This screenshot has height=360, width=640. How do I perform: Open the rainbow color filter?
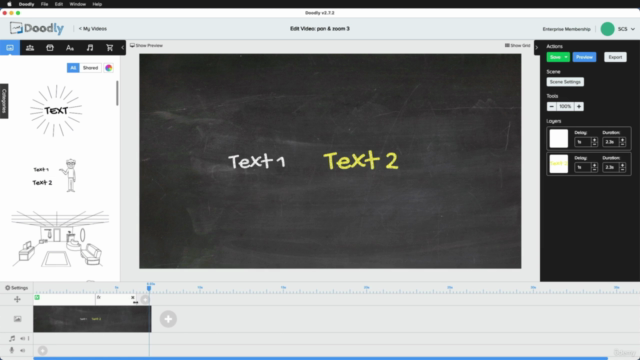click(x=109, y=68)
